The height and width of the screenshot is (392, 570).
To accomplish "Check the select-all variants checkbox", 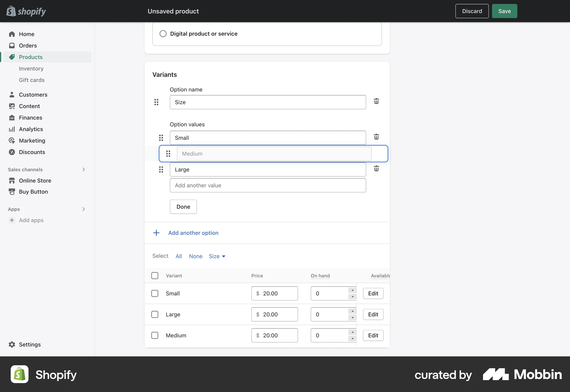I will (155, 276).
